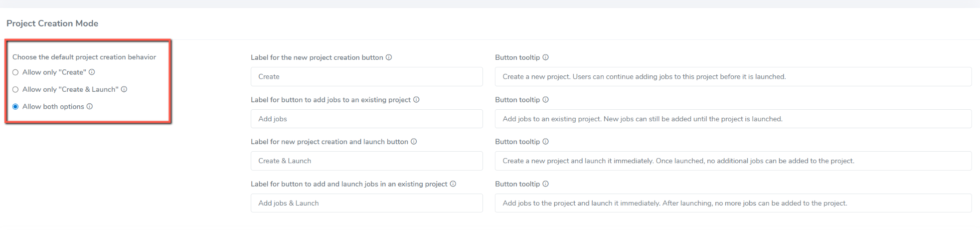Screen dimensions: 980x230
Task: Click tooltip field starting "Add jobs to the project and launch"
Action: pyautogui.click(x=733, y=203)
